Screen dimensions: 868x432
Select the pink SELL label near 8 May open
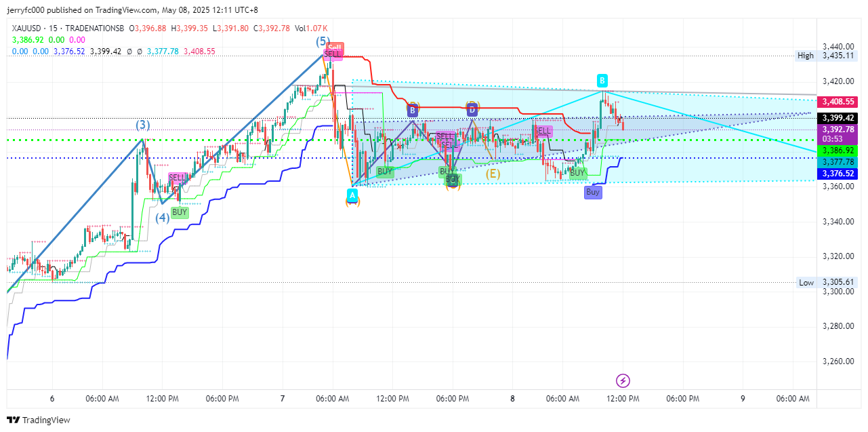click(543, 130)
